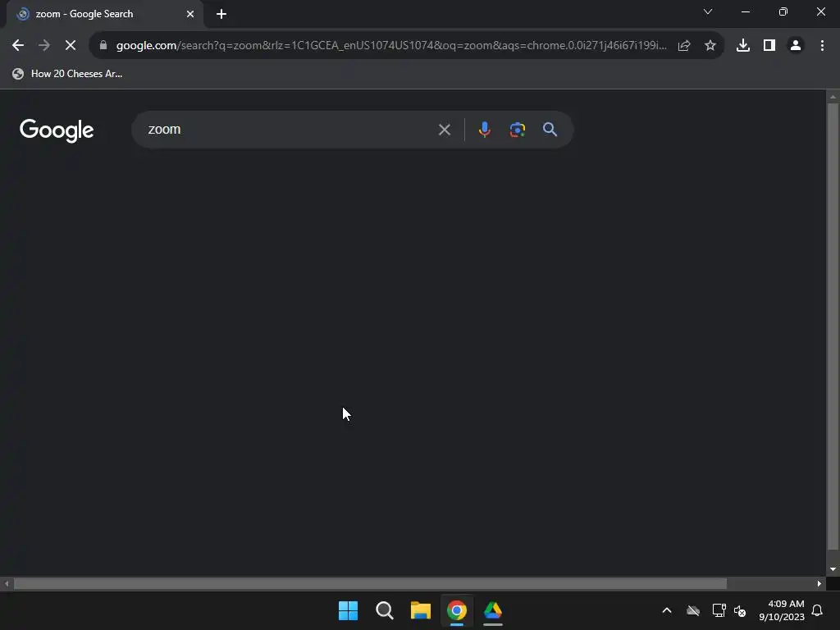The image size is (840, 630).
Task: Bookmark this tab with the star icon
Action: (710, 46)
